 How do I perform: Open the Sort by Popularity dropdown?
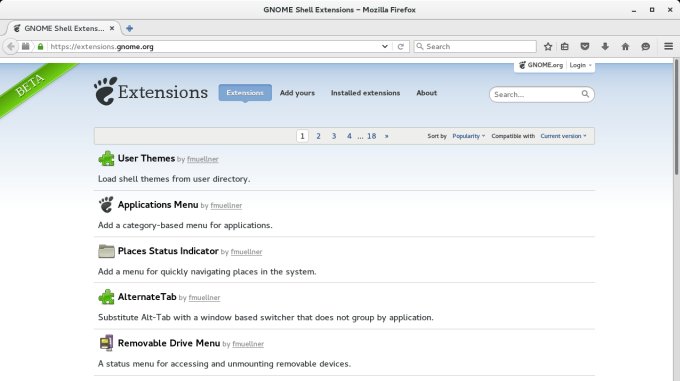pos(468,136)
